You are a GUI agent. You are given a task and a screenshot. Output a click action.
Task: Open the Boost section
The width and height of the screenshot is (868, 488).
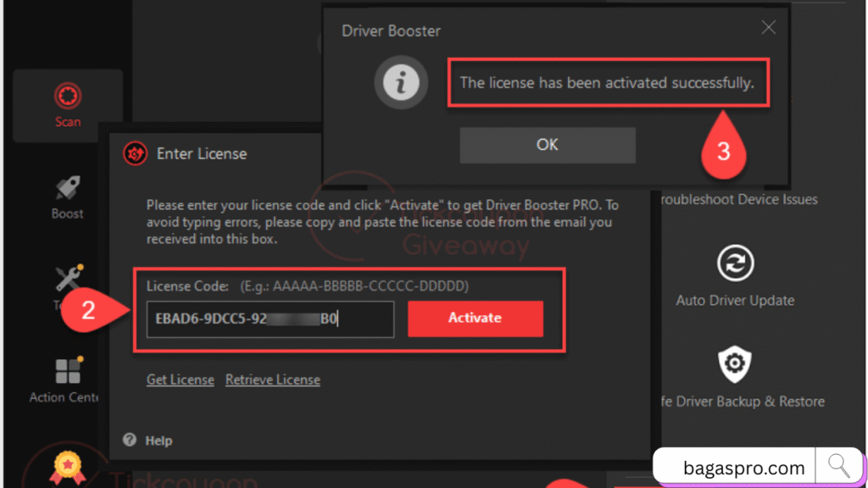67,197
